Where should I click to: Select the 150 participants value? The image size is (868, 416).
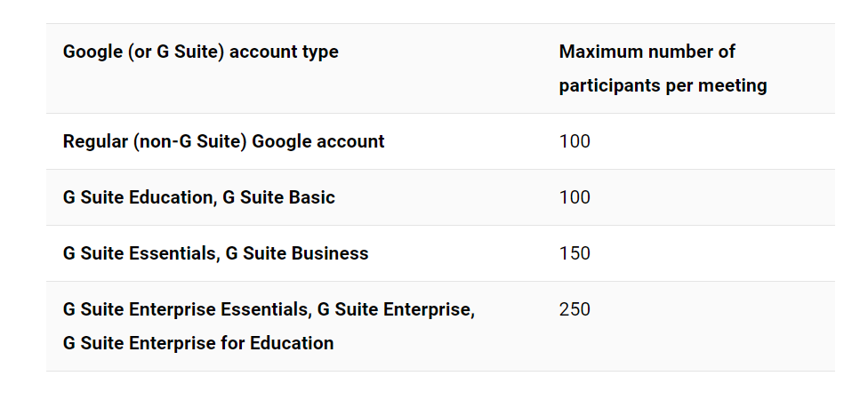pos(575,253)
